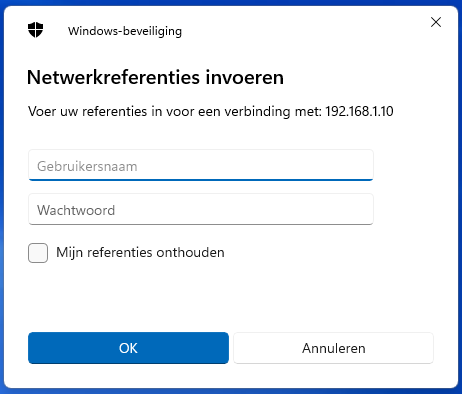Cancel the network credentials prompt
The image size is (462, 394).
pyautogui.click(x=334, y=348)
